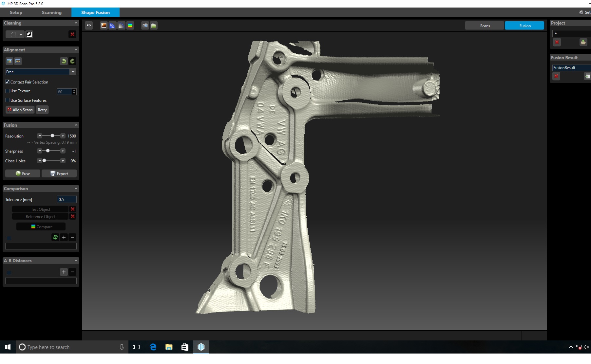
Task: Click the Close Holes slider handle
Action: coord(44,161)
